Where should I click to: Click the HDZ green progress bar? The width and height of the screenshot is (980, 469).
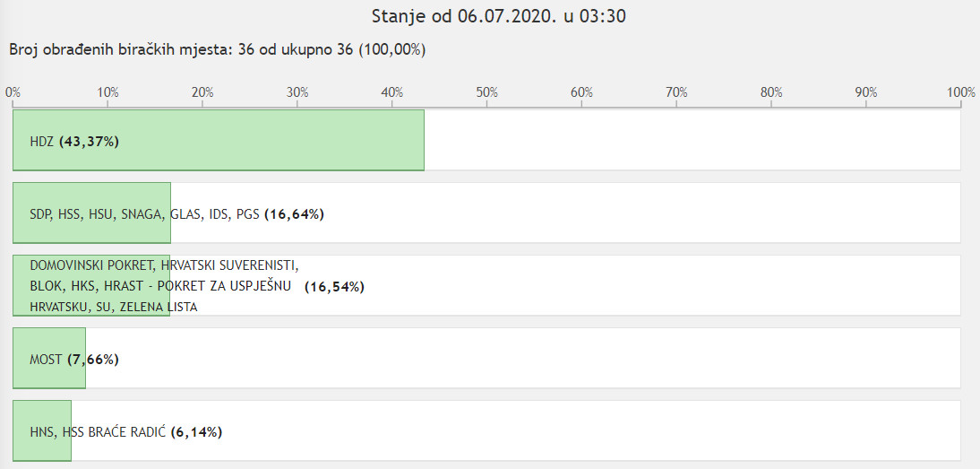pyautogui.click(x=219, y=140)
